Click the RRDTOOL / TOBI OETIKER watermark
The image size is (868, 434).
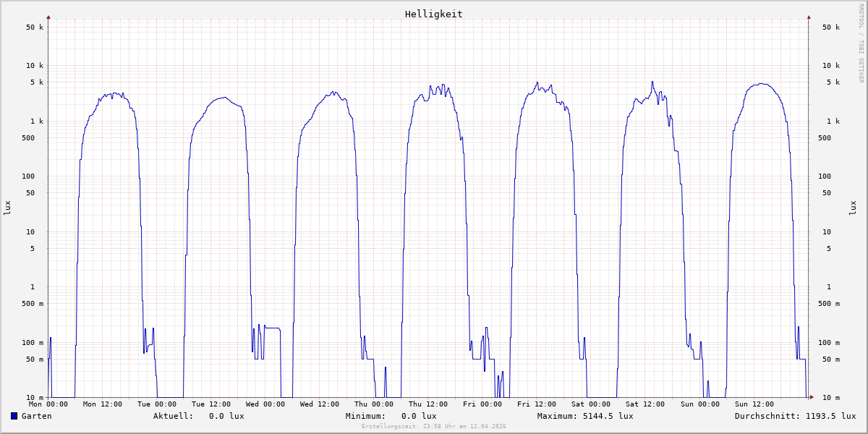coord(861,43)
